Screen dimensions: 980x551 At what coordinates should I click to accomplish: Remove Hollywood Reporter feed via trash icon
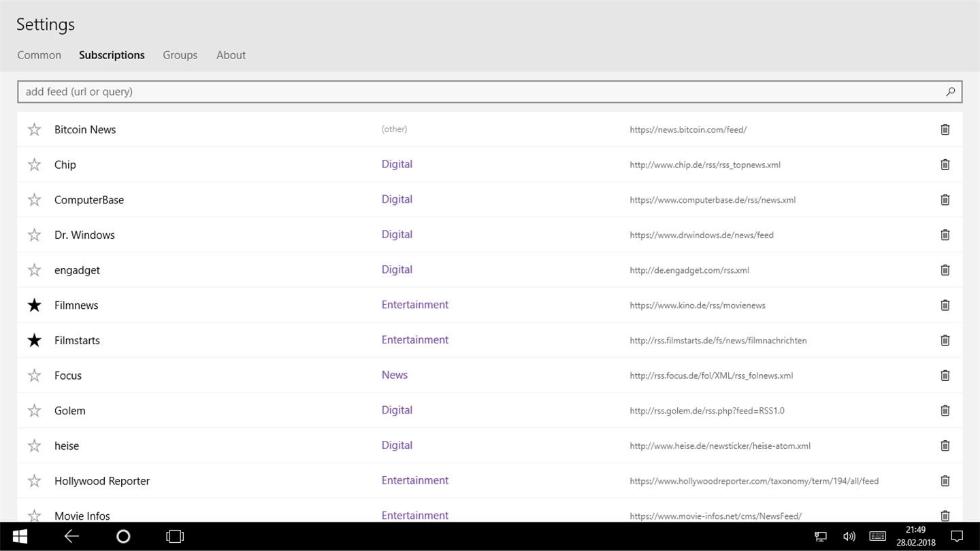coord(945,481)
